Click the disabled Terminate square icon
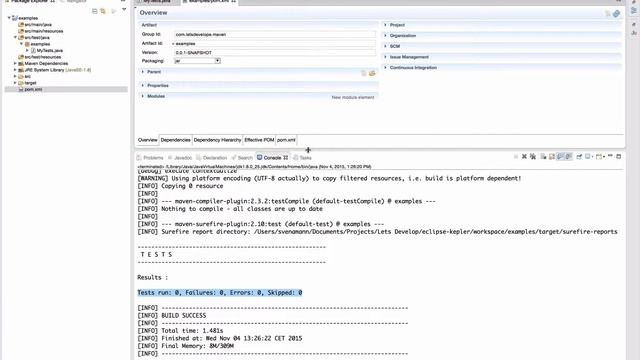The image size is (640, 360). pos(516,156)
